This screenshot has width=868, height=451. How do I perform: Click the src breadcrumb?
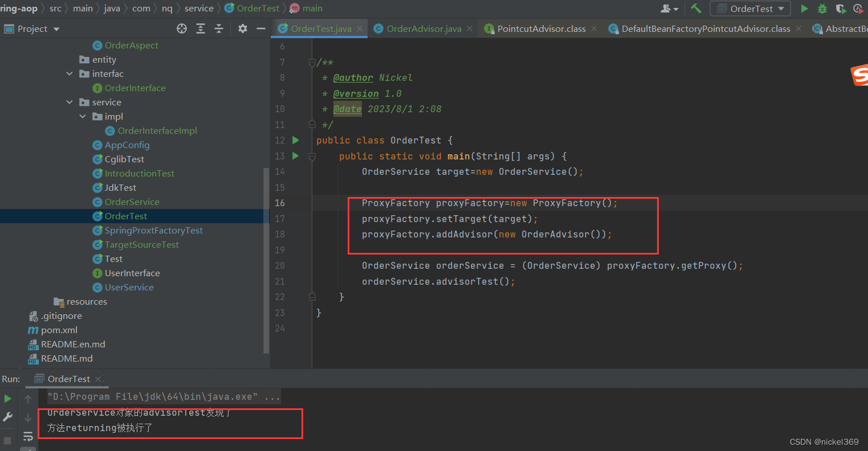pos(55,8)
